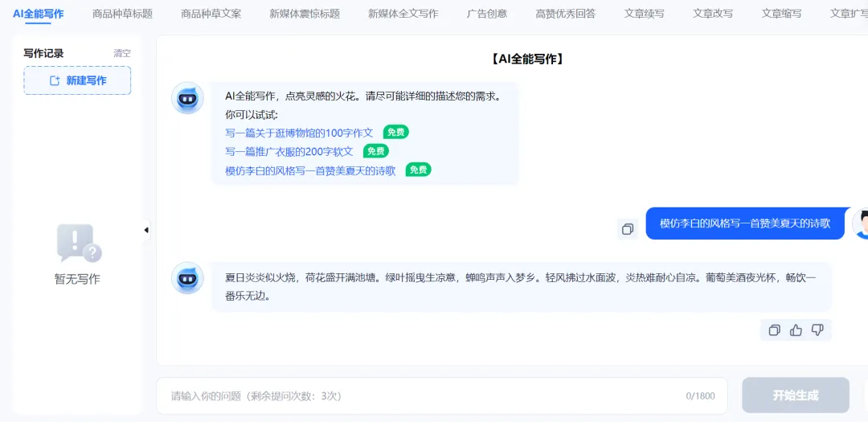Click the robot avatar beside the greeting
Image resolution: width=868 pixels, height=422 pixels.
pos(187,98)
